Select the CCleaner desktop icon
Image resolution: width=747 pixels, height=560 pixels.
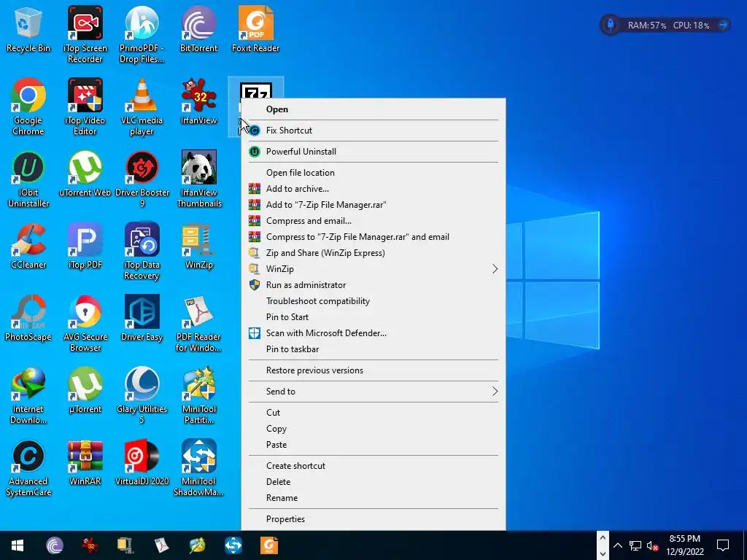pyautogui.click(x=28, y=246)
